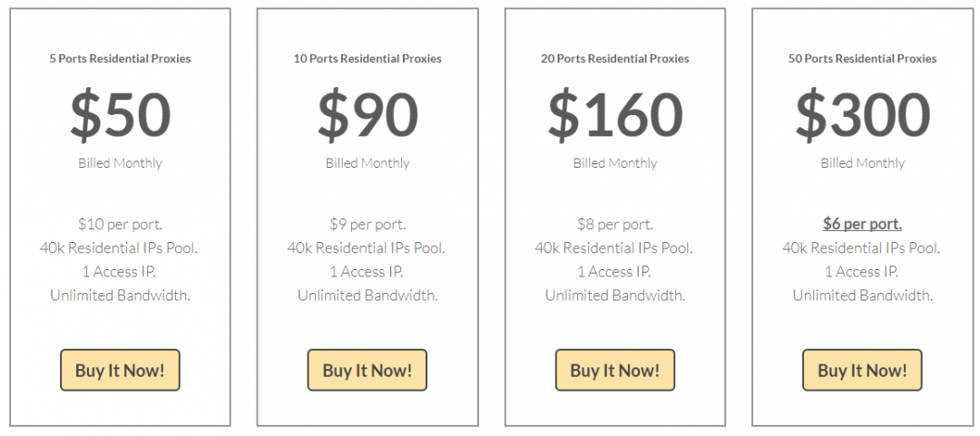The width and height of the screenshot is (980, 436).
Task: Select the "5 Ports Residential Proxies" heading
Action: [x=120, y=59]
